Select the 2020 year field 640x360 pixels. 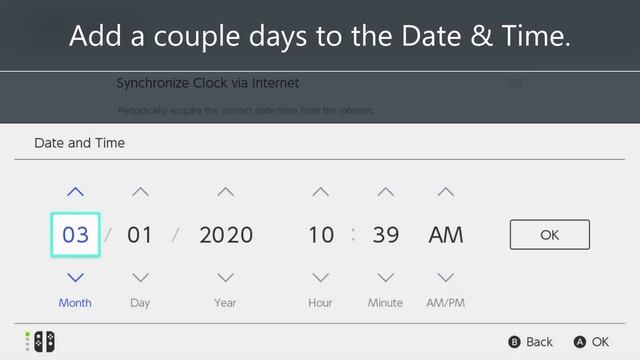[x=226, y=235]
